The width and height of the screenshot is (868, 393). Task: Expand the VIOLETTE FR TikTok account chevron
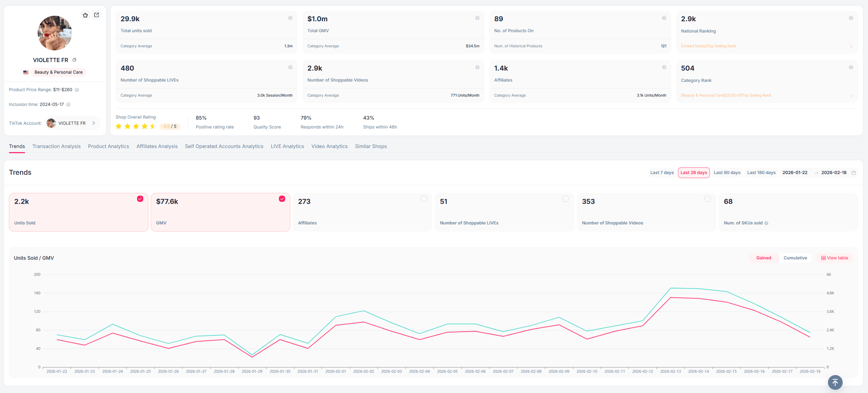94,123
